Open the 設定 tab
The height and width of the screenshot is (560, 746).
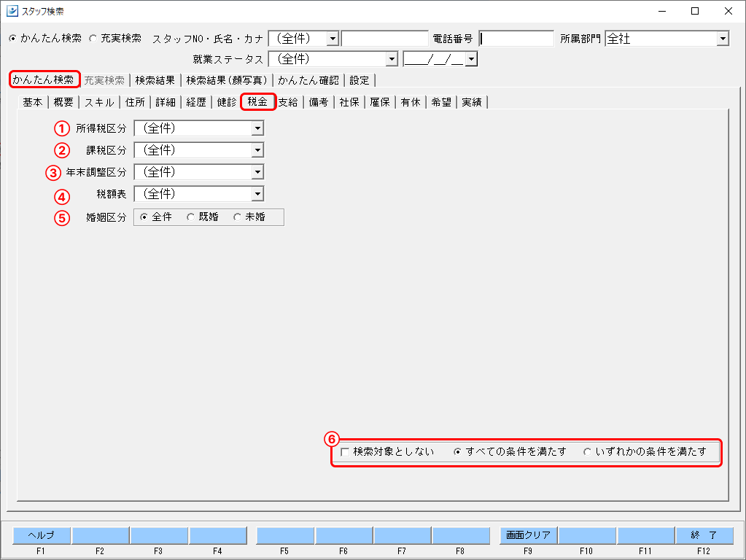pyautogui.click(x=360, y=80)
